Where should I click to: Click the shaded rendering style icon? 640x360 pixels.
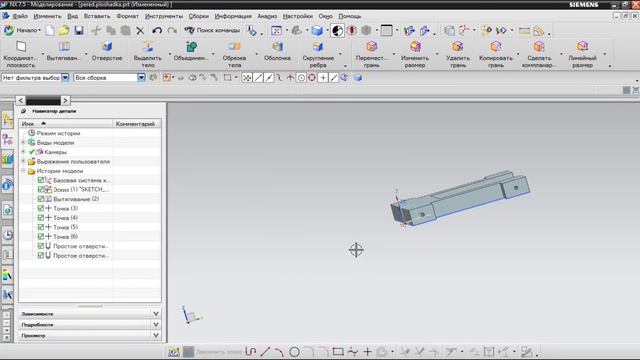pos(317,31)
